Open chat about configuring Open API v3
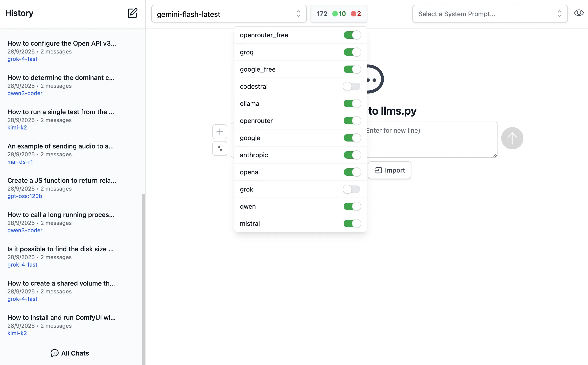Screen dimensions: 588x365 coord(62,44)
